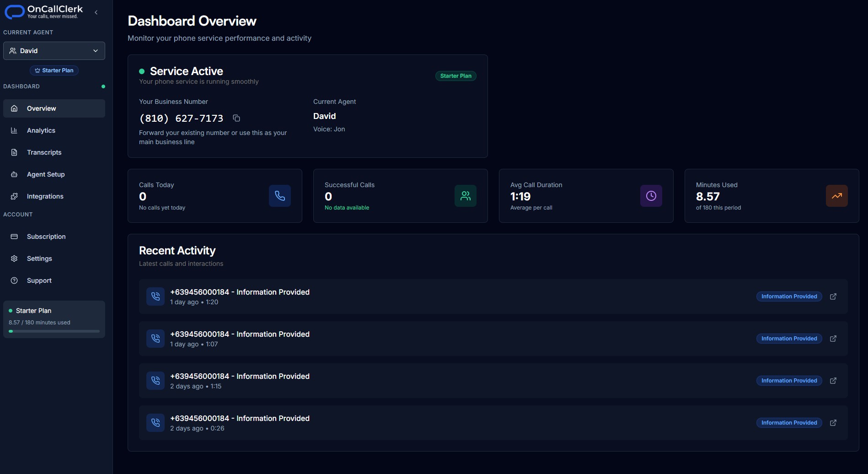Image resolution: width=868 pixels, height=474 pixels.
Task: Open the Analytics page in sidebar
Action: (41, 130)
